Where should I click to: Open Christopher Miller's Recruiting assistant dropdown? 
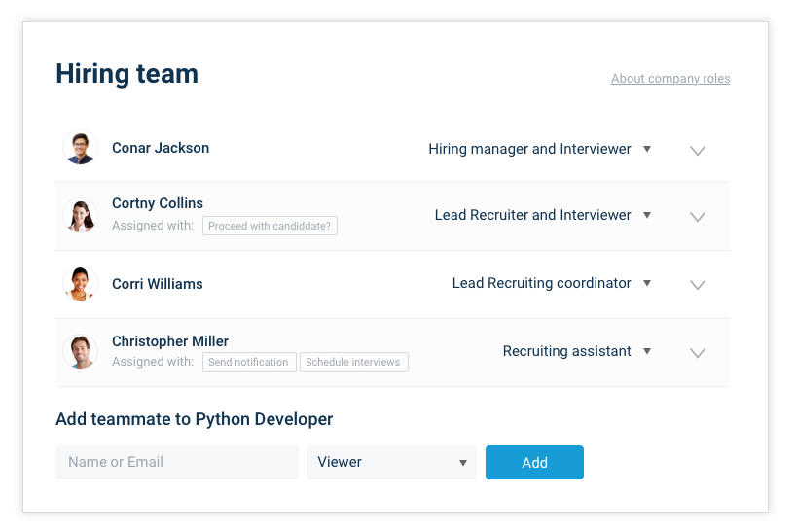647,351
